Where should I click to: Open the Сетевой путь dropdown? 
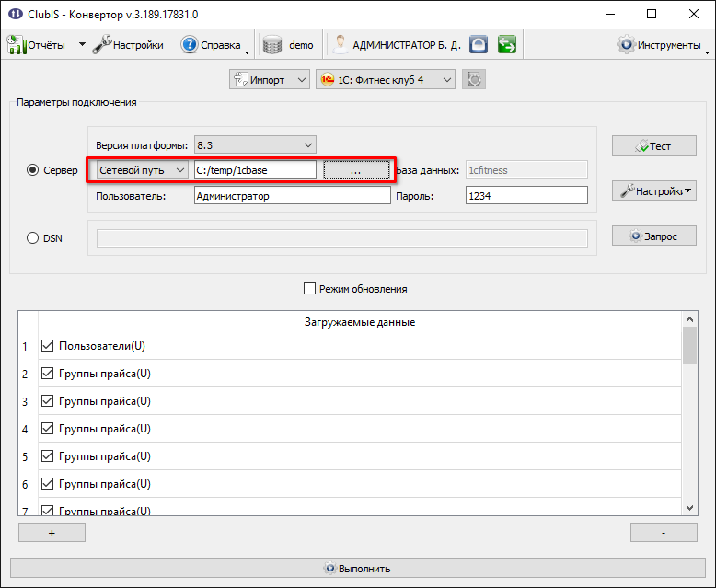142,170
